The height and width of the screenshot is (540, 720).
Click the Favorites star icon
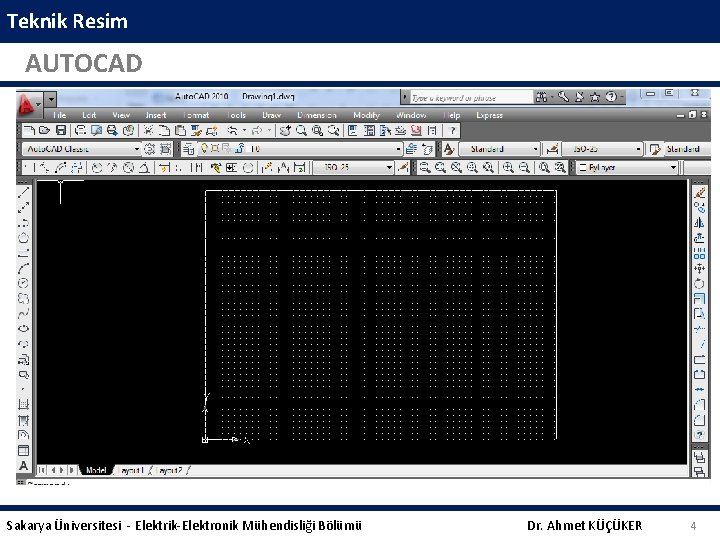tap(595, 97)
